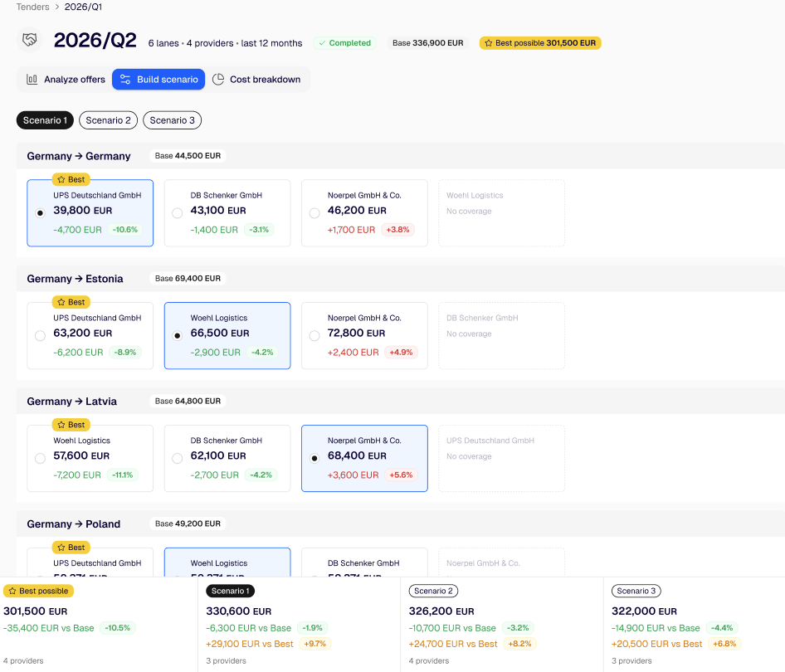Click the 330,600 EUR Scenario 1 total
785x672 pixels.
coord(239,611)
